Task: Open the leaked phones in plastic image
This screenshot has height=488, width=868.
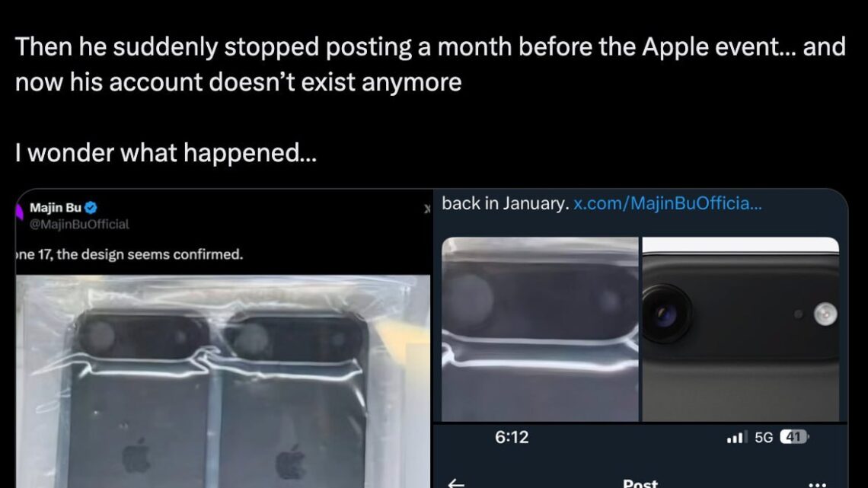Action: point(223,381)
